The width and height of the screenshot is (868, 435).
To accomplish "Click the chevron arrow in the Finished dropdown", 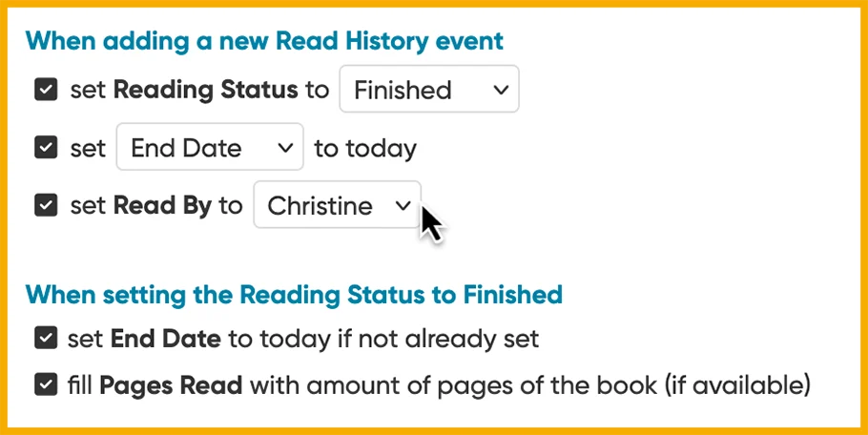I will 501,90.
